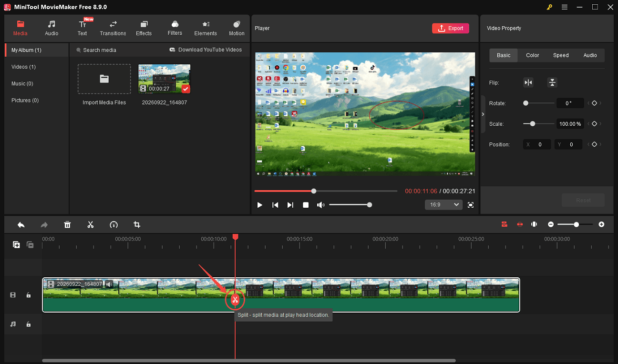
Task: Click the Scale slider handle
Action: coord(533,124)
